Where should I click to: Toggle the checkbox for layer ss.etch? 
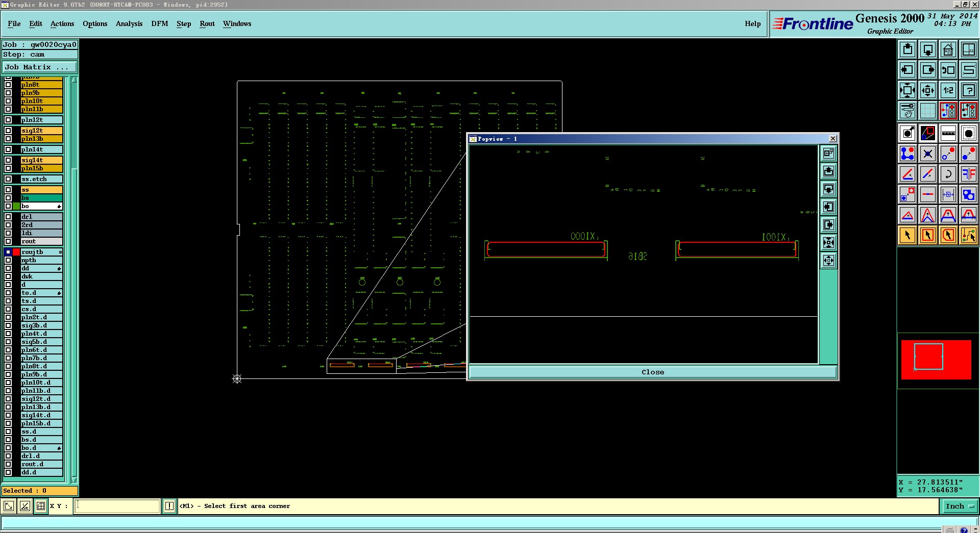8,179
